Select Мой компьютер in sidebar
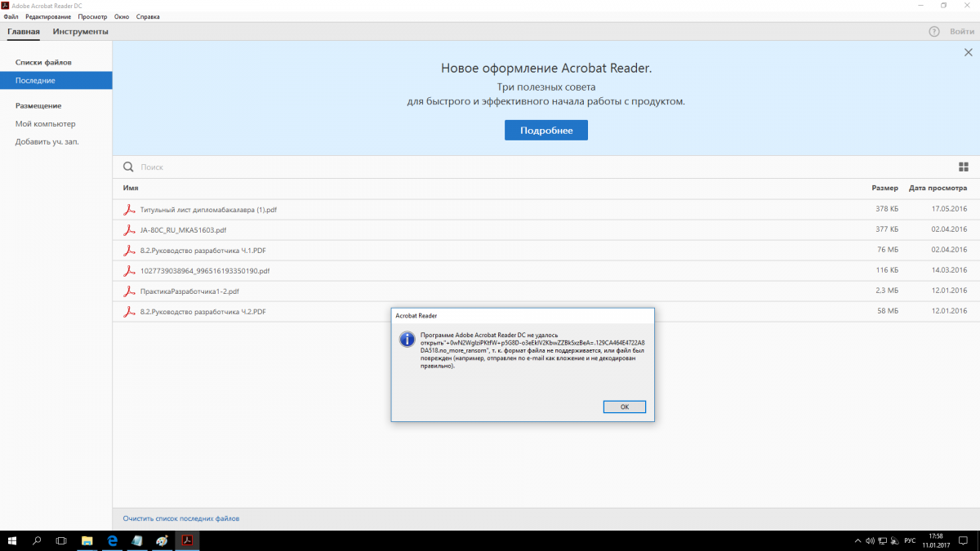Image resolution: width=980 pixels, height=551 pixels. click(45, 124)
